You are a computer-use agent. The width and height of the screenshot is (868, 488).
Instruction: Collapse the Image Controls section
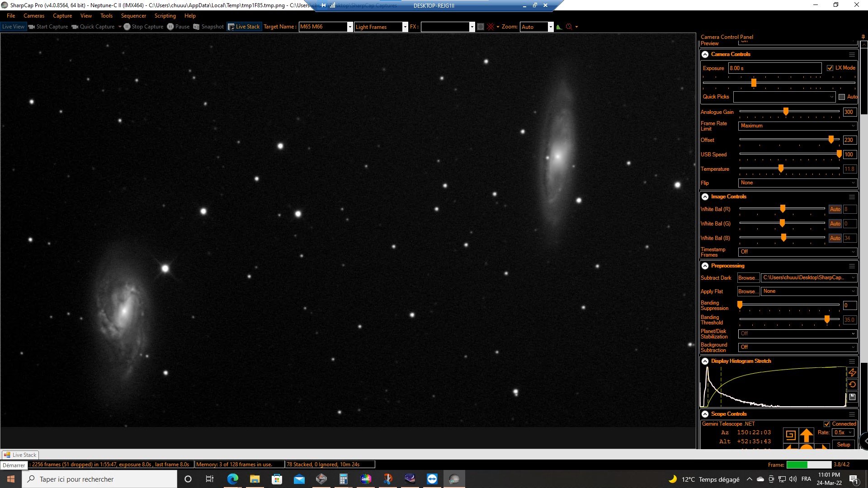point(705,197)
